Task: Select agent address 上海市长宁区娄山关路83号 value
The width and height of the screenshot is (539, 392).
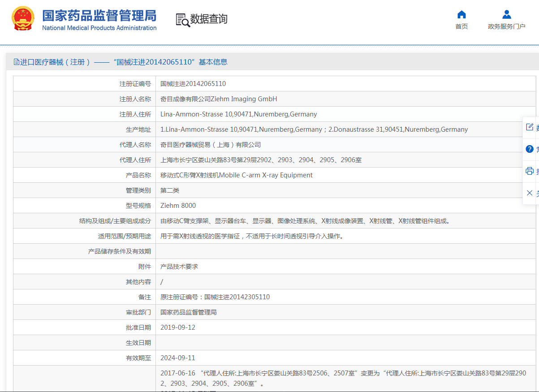Action: point(261,160)
